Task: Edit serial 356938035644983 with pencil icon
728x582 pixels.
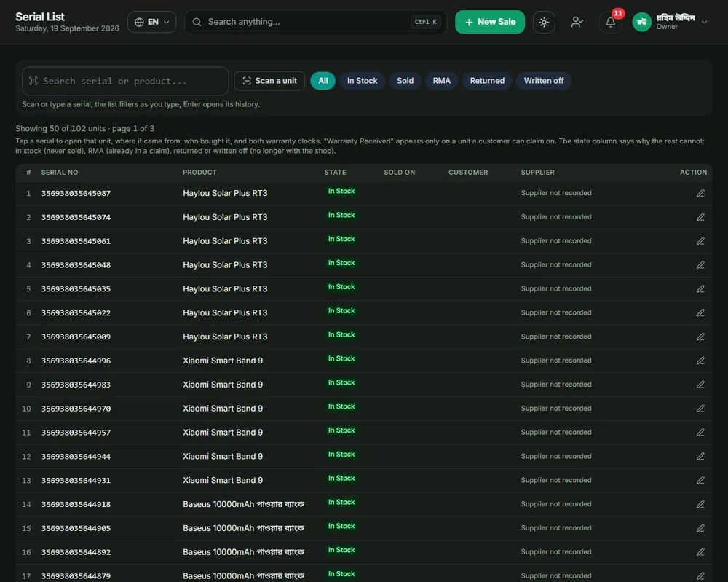Action: click(700, 385)
